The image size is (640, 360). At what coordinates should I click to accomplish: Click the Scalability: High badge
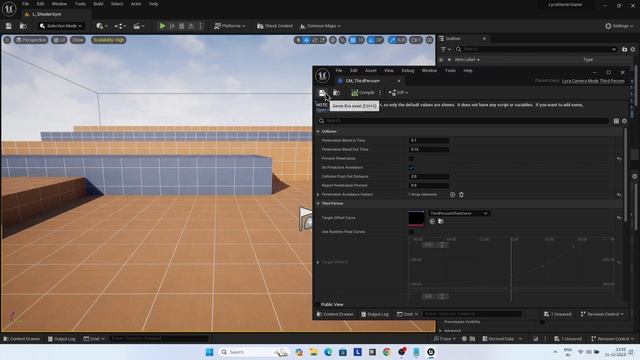click(108, 40)
